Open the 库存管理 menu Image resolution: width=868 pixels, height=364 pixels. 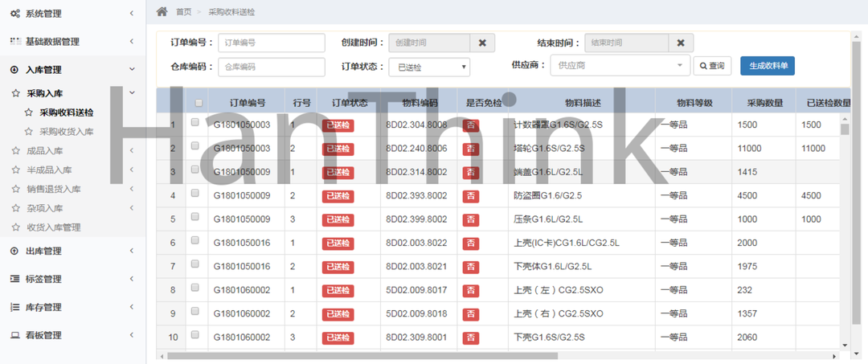point(43,307)
